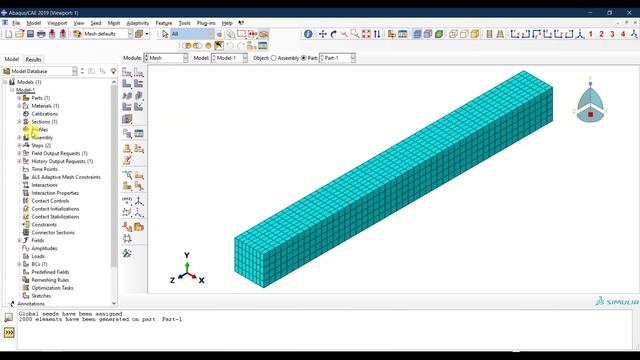Click the Auto-Fit View icon
The width and height of the screenshot is (640, 360).
366,34
